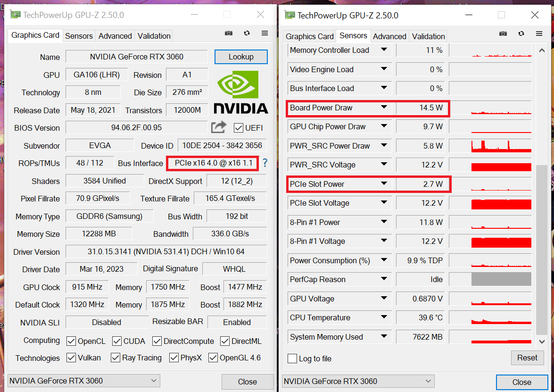Open PerfCap Reason sensor dropdown
This screenshot has width=554, height=392.
pos(384,279)
